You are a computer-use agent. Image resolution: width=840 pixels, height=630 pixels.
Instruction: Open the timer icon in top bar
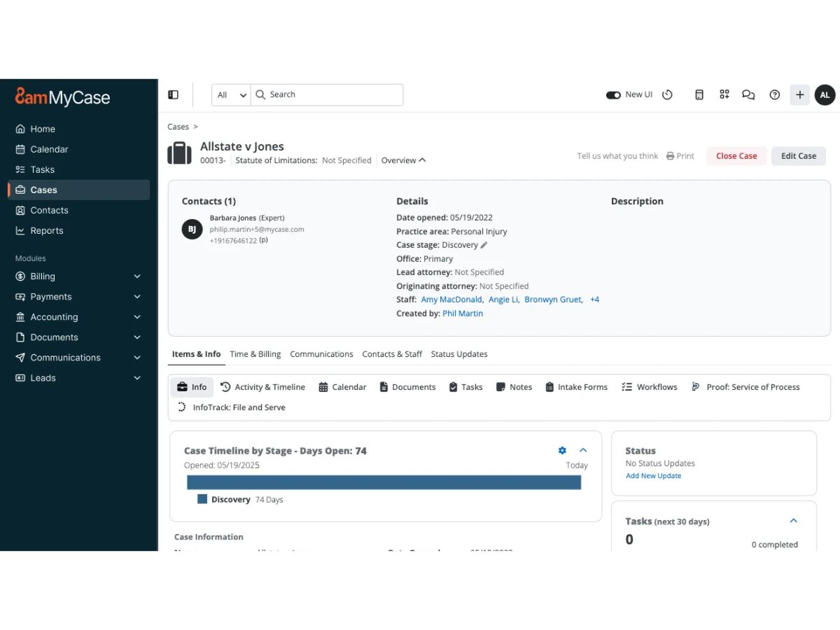tap(667, 94)
